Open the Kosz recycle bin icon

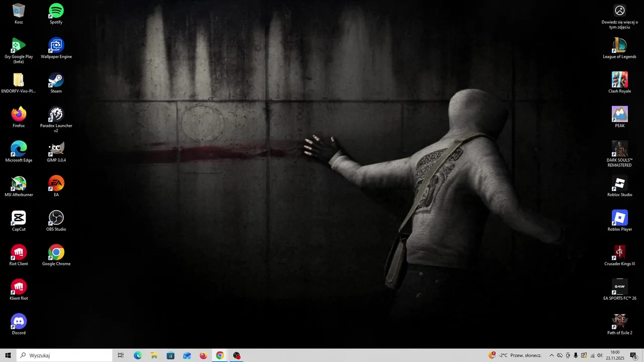pyautogui.click(x=19, y=14)
